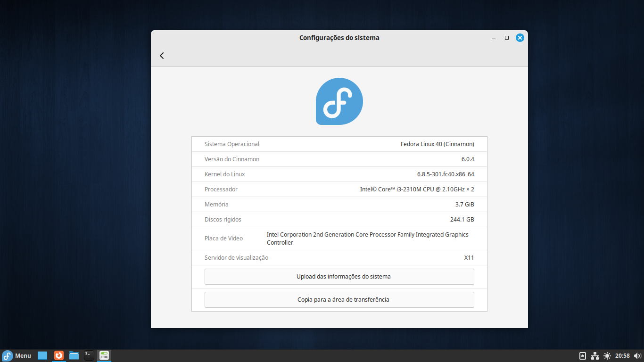Click the show desktop icon in panel
The width and height of the screenshot is (644, 362).
[42, 356]
